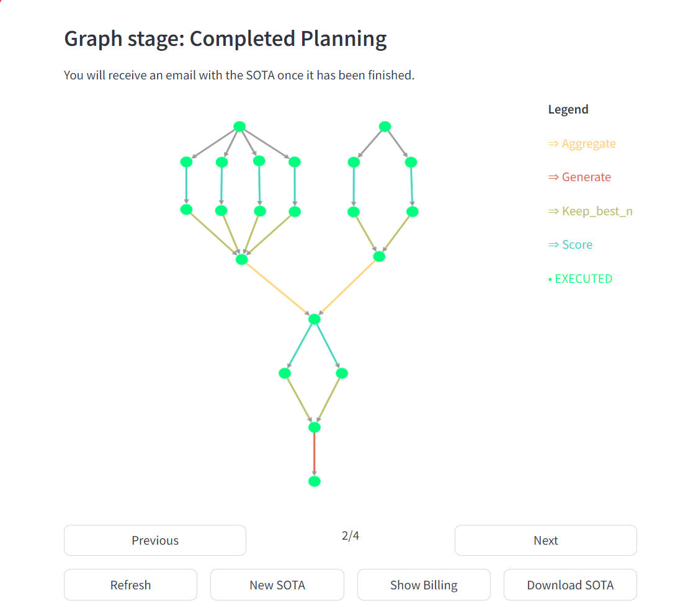Select the bottom-most node below the red edge
Image resolution: width=691 pixels, height=616 pixels.
coord(314,481)
